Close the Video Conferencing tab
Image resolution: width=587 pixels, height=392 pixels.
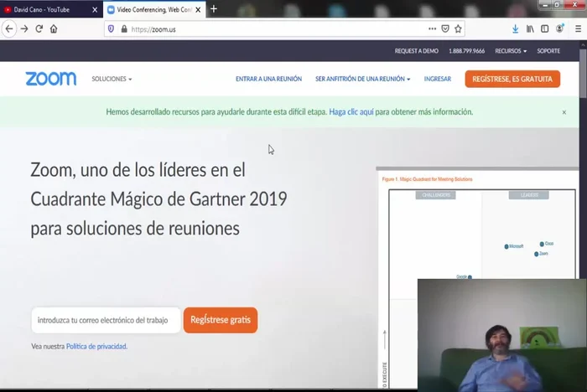pyautogui.click(x=198, y=10)
